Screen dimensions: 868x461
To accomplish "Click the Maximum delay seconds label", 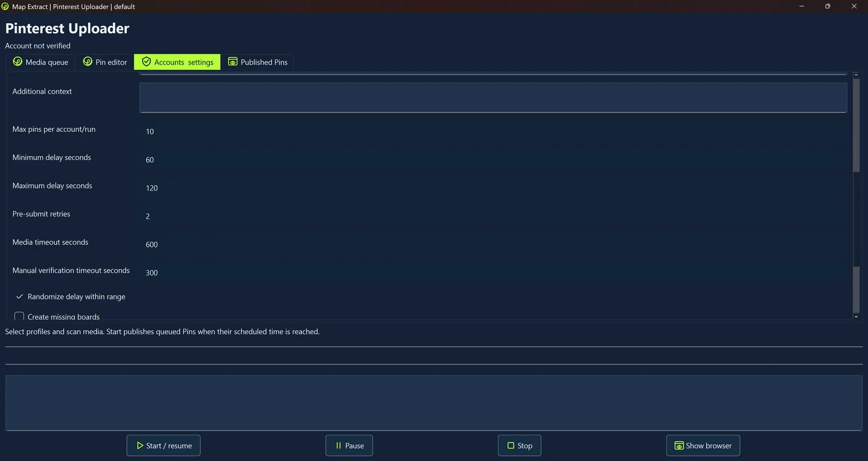I will click(x=53, y=186).
